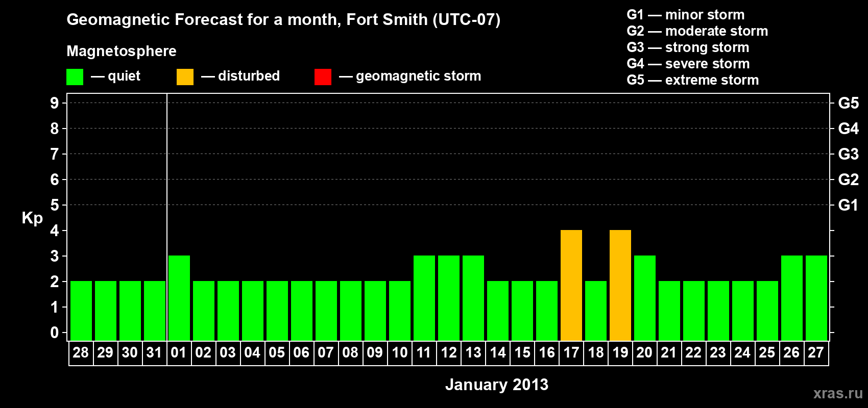
Task: Click the date label 29 on the axis
Action: click(105, 353)
